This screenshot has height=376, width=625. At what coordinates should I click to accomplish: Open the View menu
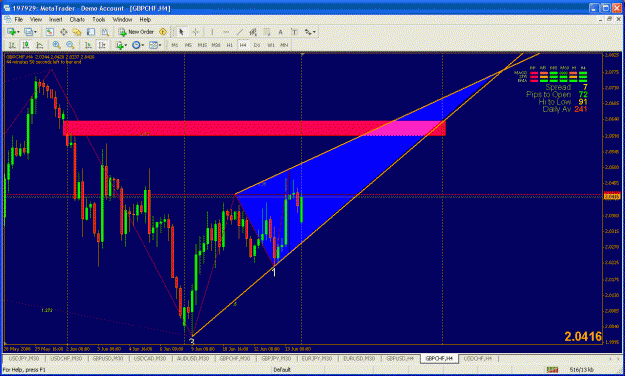pyautogui.click(x=35, y=20)
